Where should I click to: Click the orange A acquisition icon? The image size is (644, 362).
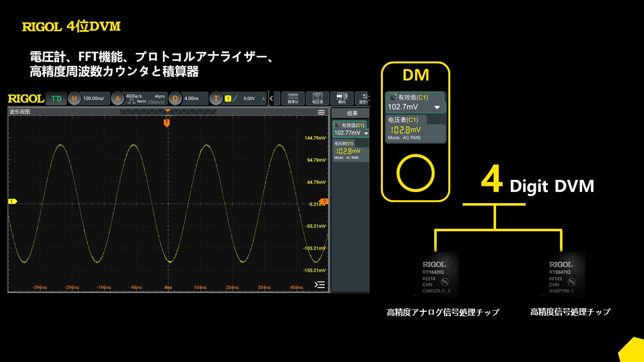click(x=117, y=99)
